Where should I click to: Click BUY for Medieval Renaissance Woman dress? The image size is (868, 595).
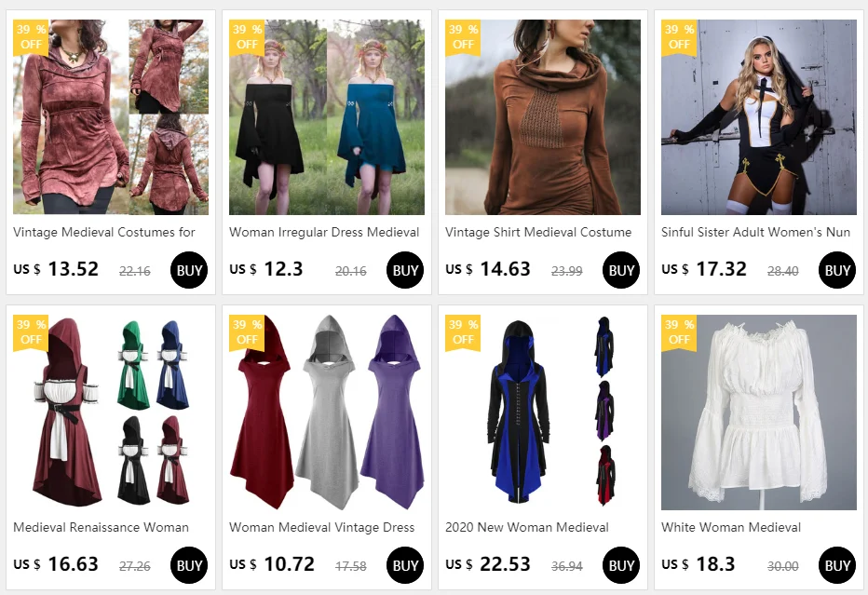click(189, 565)
